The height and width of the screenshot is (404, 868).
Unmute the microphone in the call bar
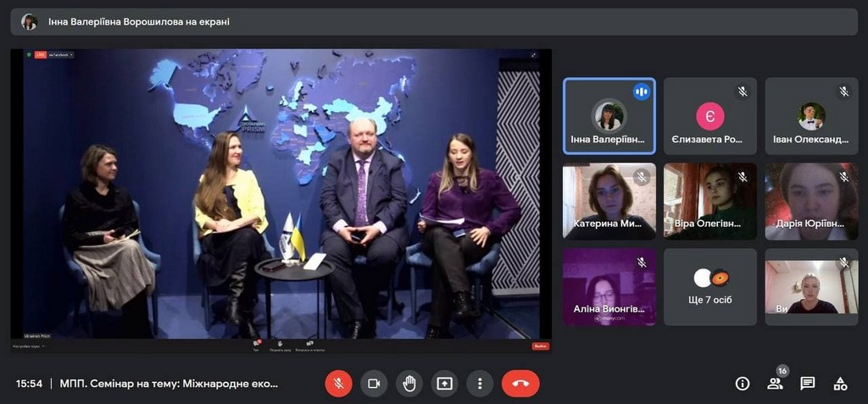click(338, 384)
